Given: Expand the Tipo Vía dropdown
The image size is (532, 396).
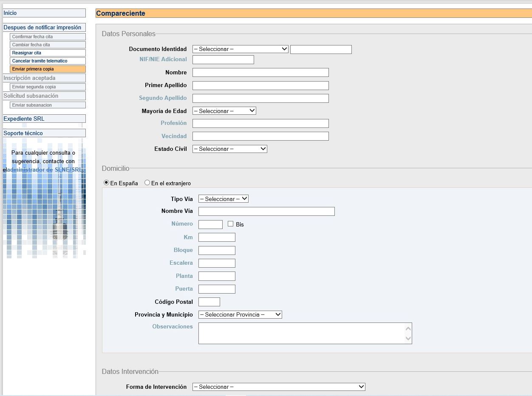Looking at the screenshot, I should click(x=223, y=199).
